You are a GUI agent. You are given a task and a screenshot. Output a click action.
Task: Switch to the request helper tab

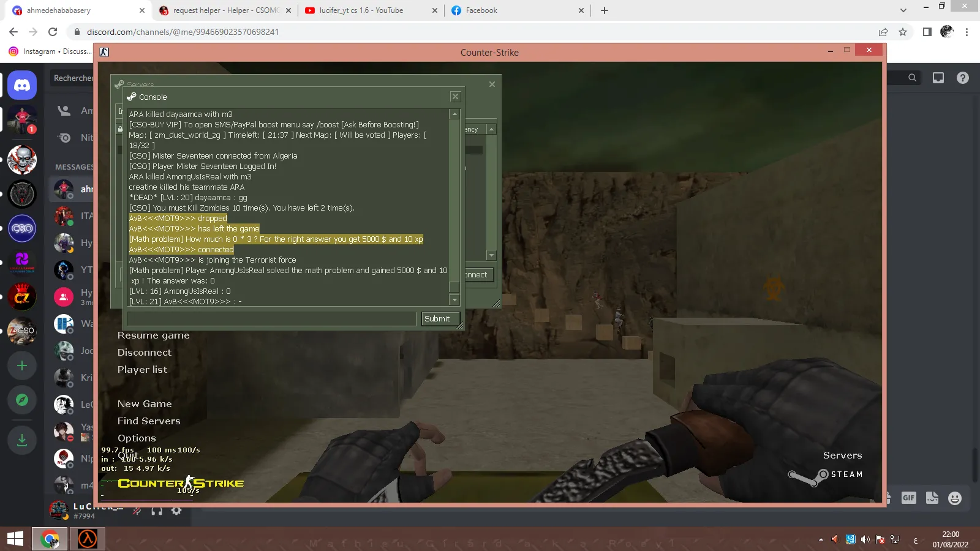[224, 10]
